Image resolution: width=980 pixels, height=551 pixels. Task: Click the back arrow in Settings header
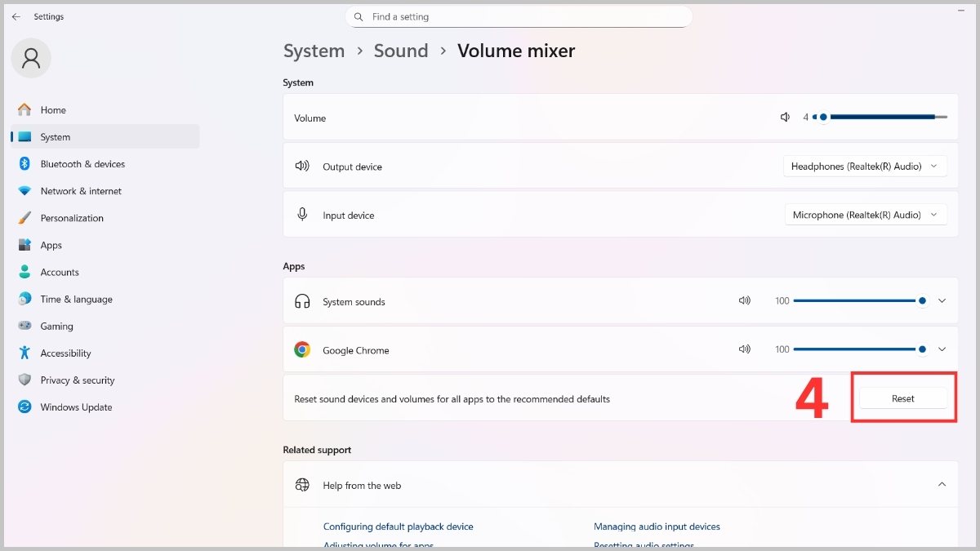coord(16,16)
